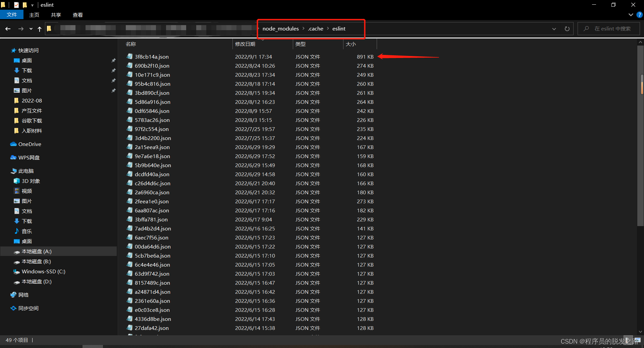This screenshot has height=348, width=644.
Task: Open 文档 under quick access
Action: point(27,81)
